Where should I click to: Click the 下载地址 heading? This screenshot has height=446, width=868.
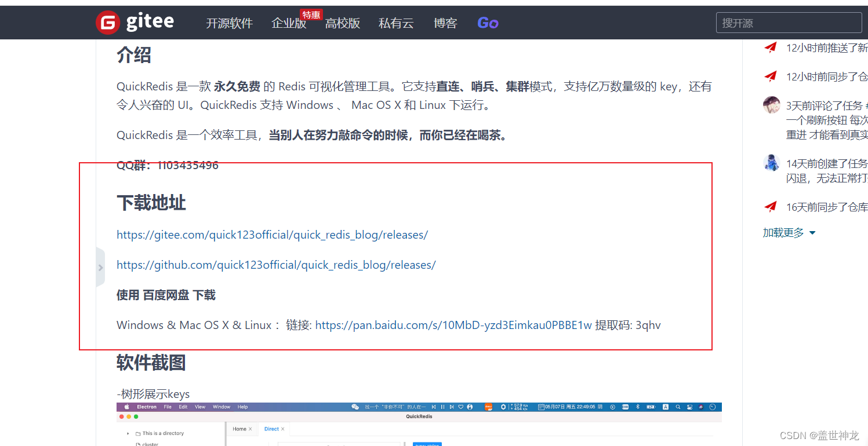(151, 203)
